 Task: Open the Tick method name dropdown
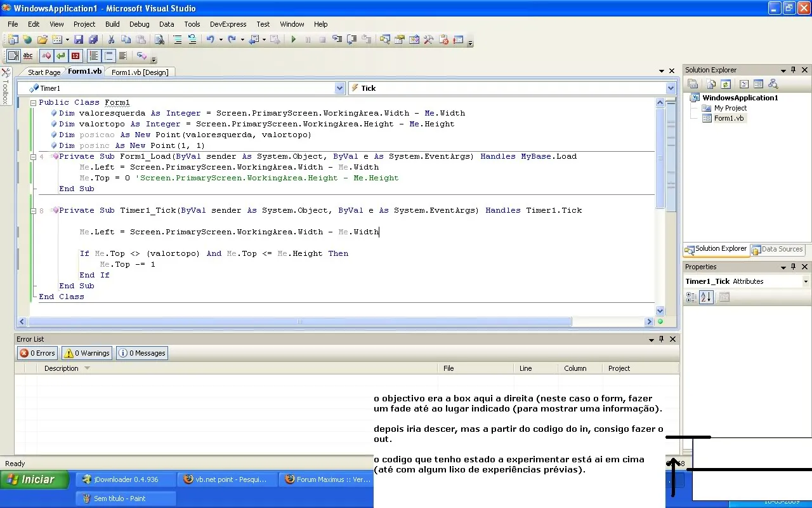(x=671, y=88)
